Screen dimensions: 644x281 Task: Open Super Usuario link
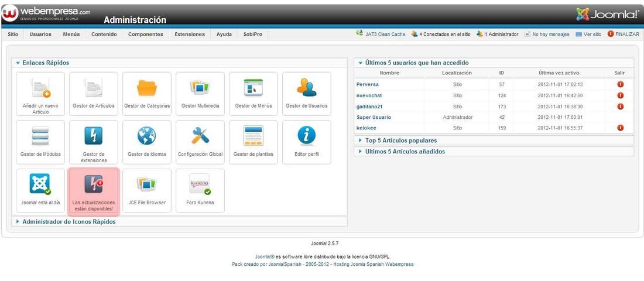(374, 117)
